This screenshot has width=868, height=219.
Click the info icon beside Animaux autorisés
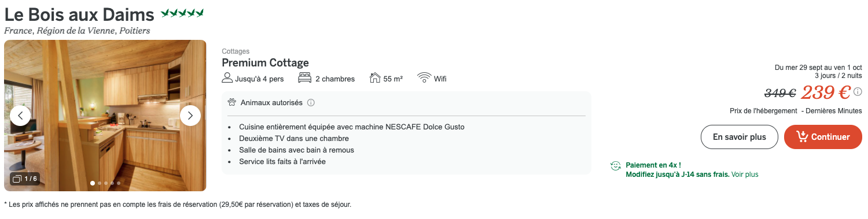(311, 103)
